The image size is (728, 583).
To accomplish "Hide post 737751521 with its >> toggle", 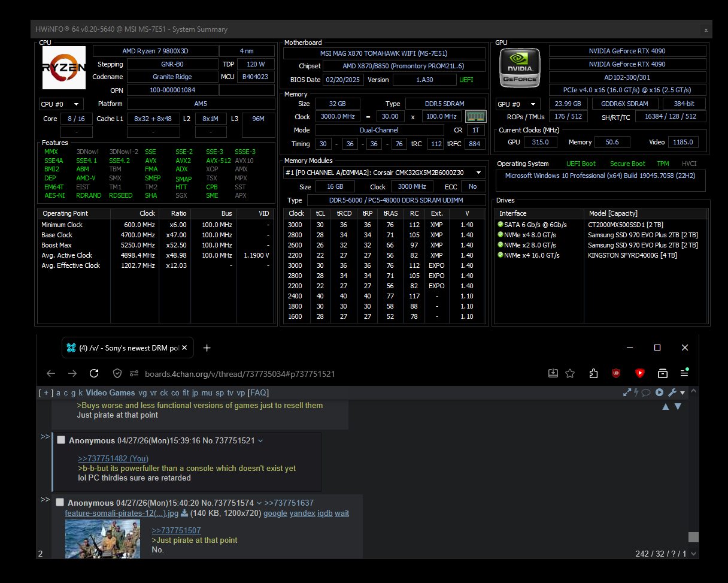I will 45,437.
